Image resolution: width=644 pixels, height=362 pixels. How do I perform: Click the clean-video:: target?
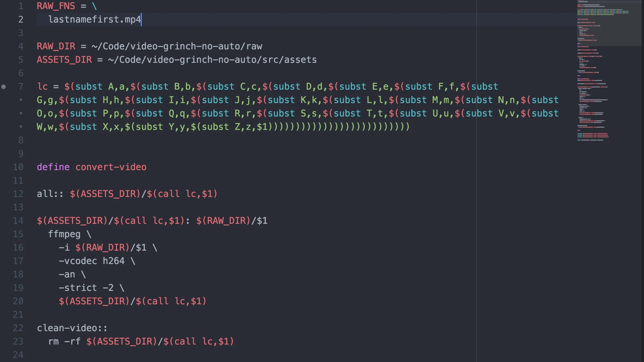pos(72,328)
